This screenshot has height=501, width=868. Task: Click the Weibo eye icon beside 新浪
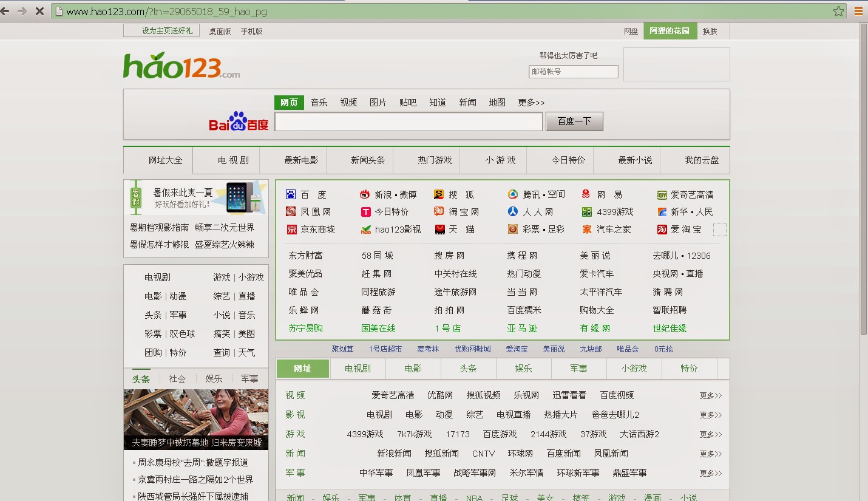click(365, 194)
